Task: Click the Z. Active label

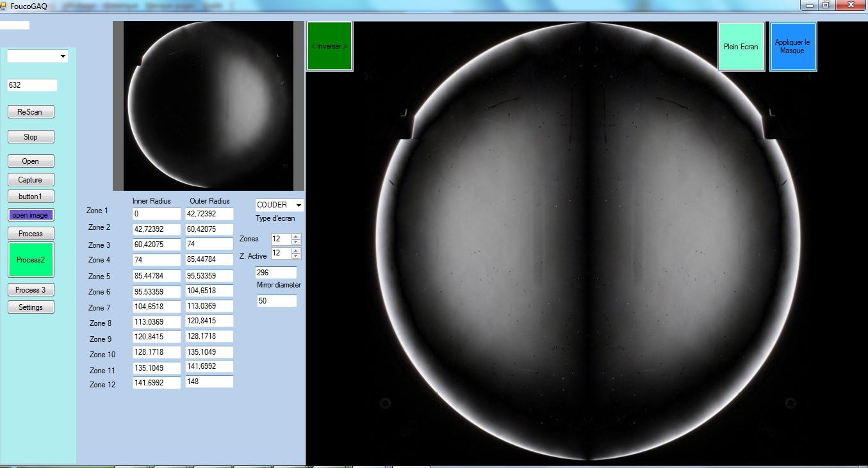Action: point(253,256)
